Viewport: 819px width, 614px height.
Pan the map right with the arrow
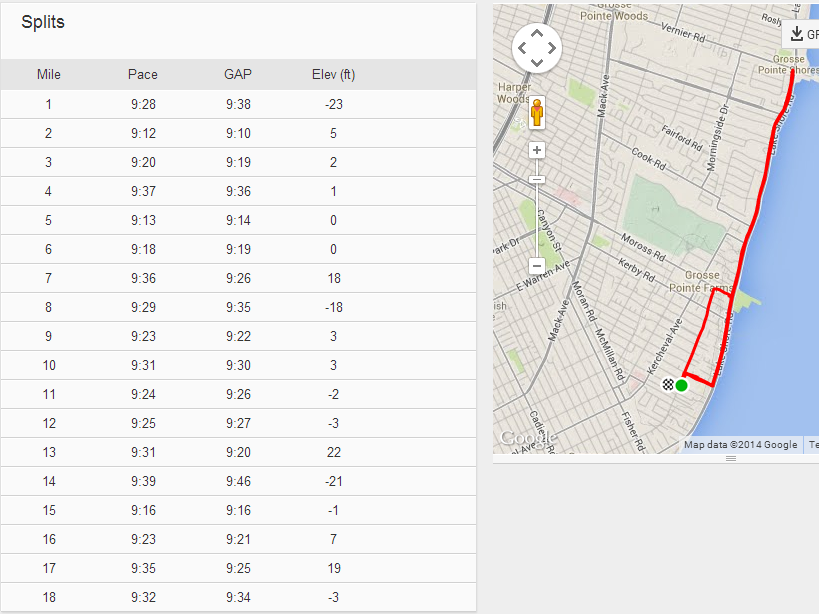[552, 48]
